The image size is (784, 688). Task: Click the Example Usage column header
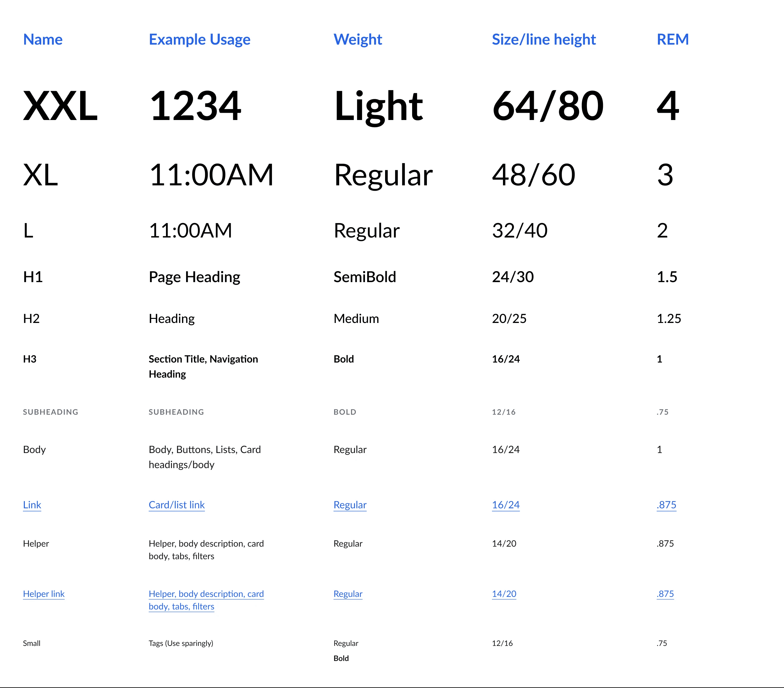[199, 40]
